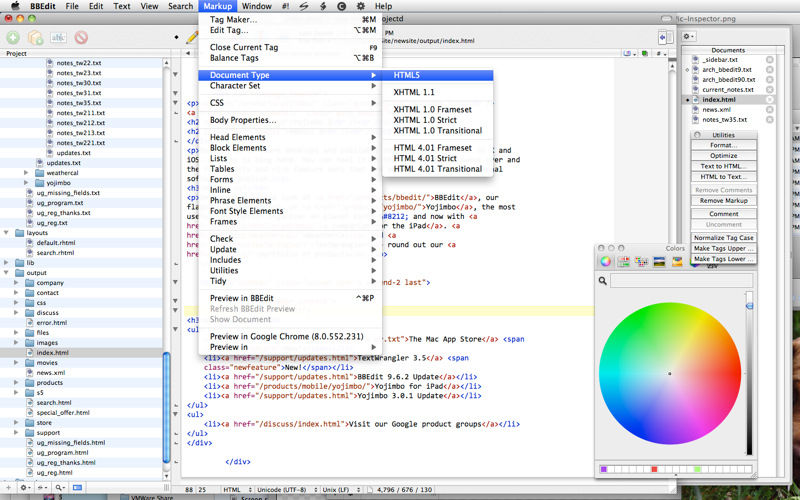800x500 pixels.
Task: Click the plus icon below project list
Action: pyautogui.click(x=8, y=488)
